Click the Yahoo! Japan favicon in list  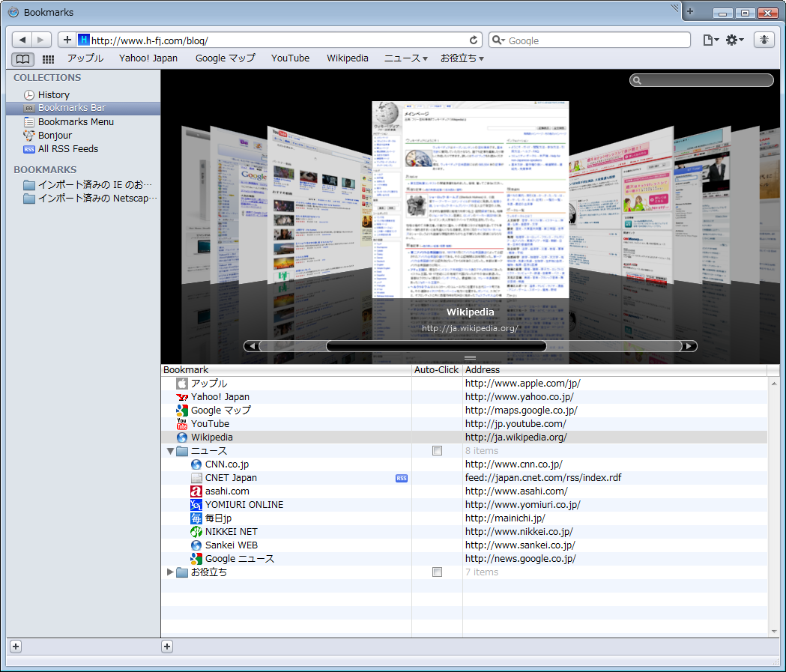coord(182,397)
